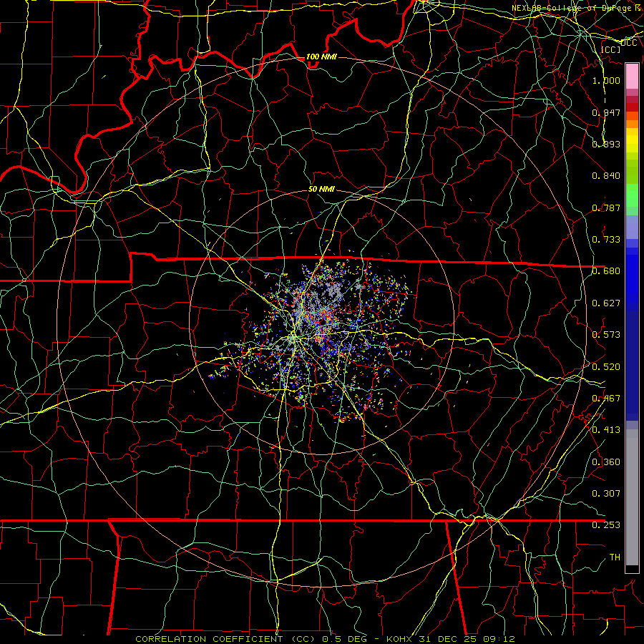Click the bright green band in the scale
The width and height of the screenshot is (644, 644).
pos(632,195)
